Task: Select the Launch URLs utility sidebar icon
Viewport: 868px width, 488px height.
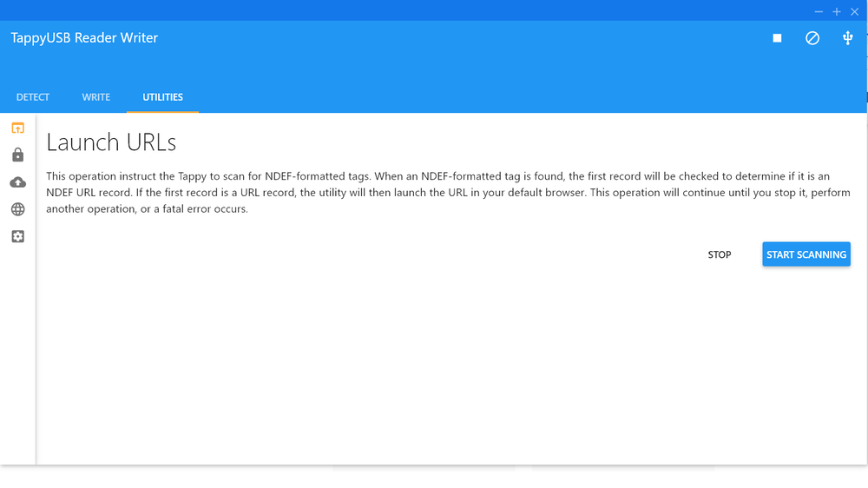Action: coord(17,129)
